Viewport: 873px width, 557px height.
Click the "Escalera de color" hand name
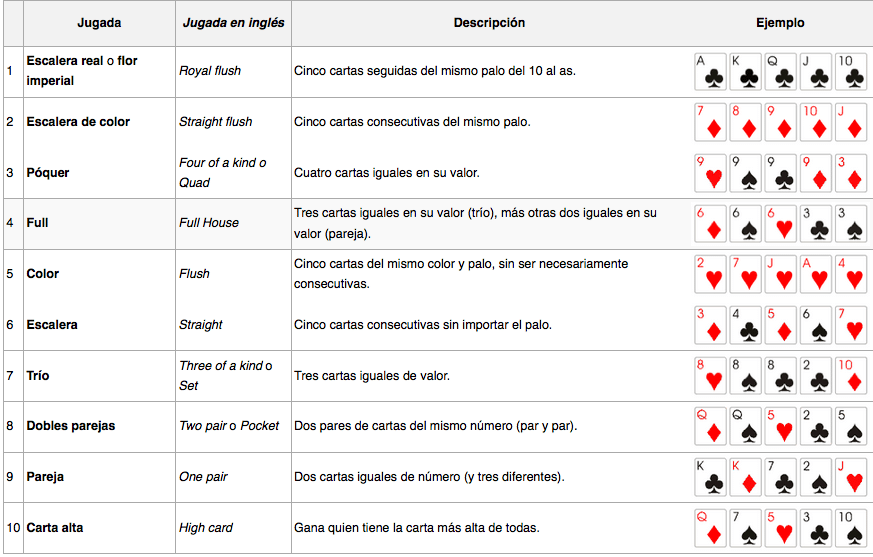click(78, 122)
